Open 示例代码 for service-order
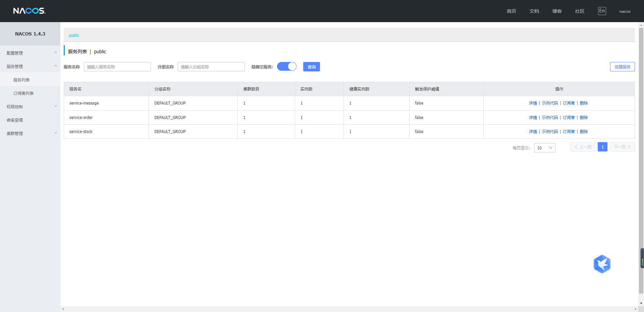The height and width of the screenshot is (312, 644). (x=550, y=118)
